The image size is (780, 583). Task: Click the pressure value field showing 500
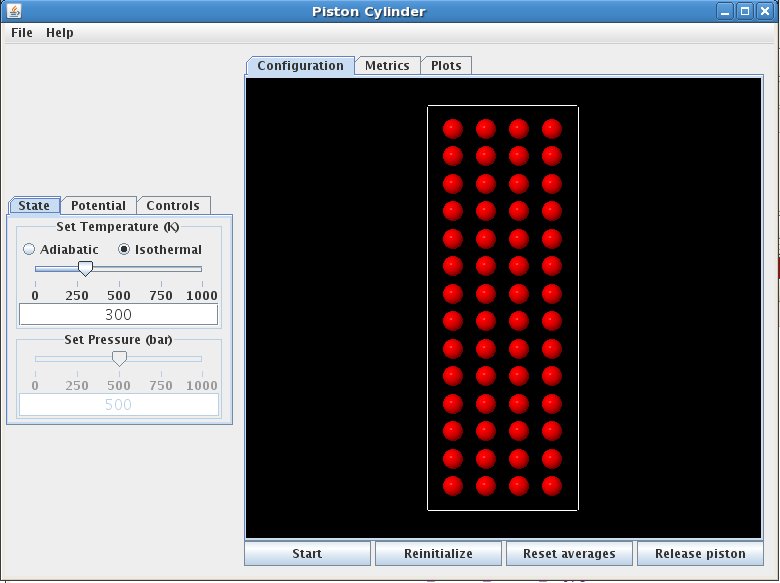point(118,404)
